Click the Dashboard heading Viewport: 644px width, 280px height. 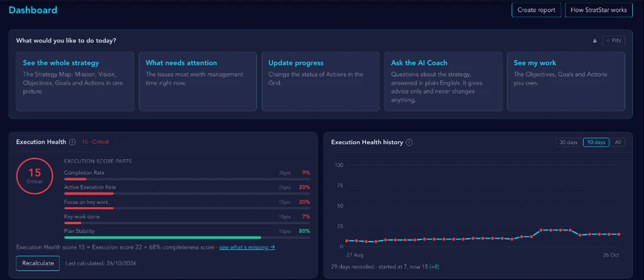coord(33,10)
